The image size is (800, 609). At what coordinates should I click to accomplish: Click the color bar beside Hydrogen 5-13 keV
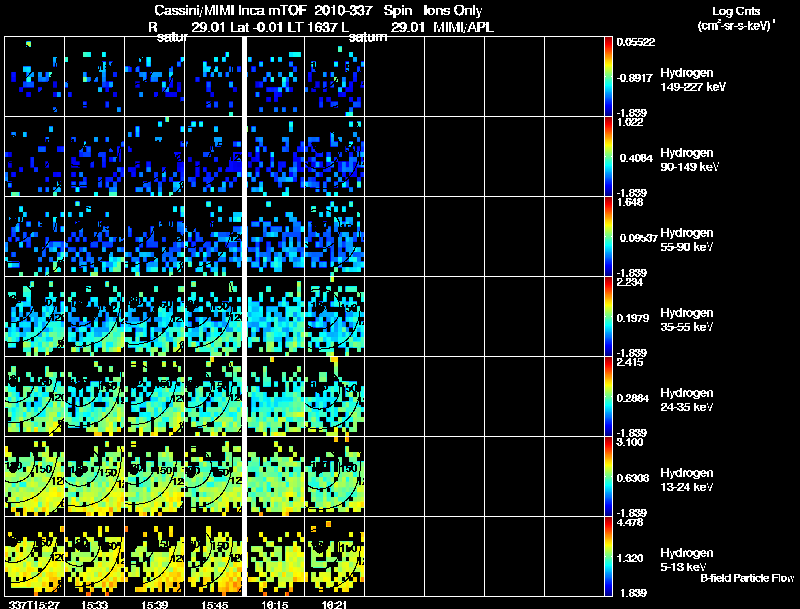click(x=608, y=556)
